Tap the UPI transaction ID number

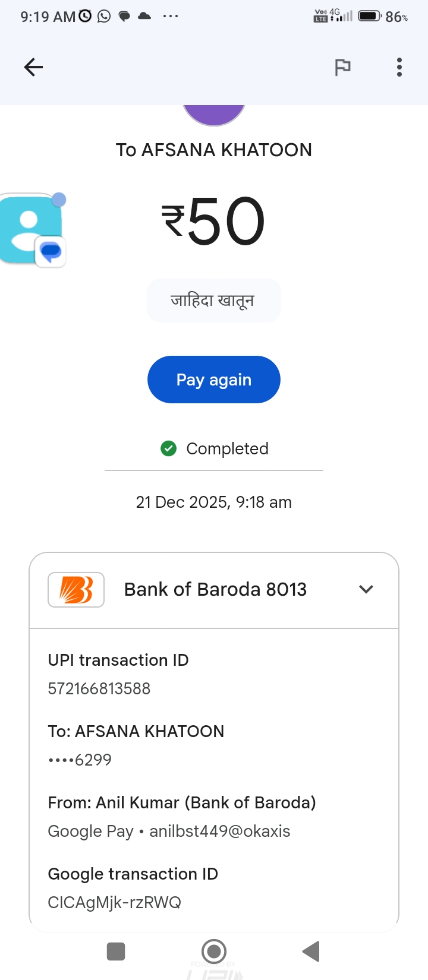[x=99, y=688]
